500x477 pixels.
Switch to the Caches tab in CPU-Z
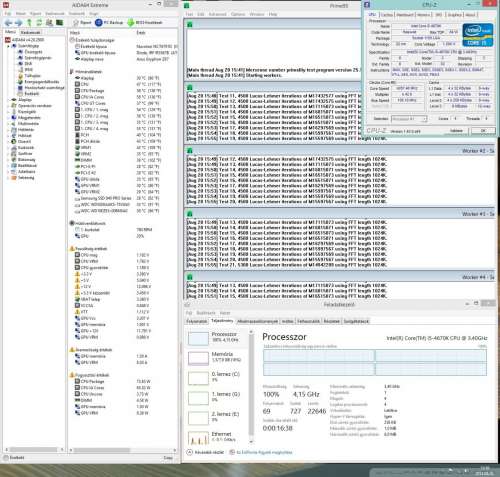386,15
